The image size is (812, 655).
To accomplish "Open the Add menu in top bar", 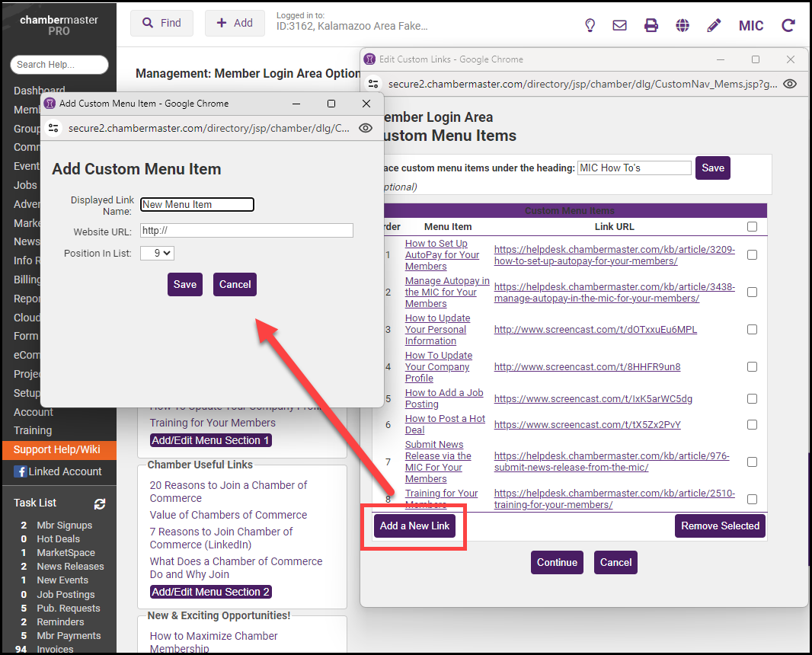I will 235,23.
